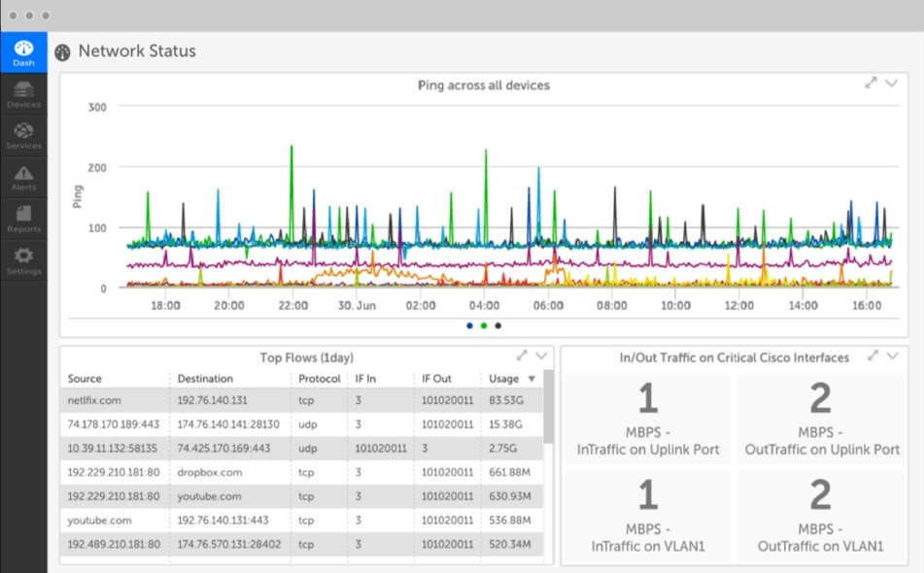Toggle the green series legend dot
The width and height of the screenshot is (924, 573).
[484, 325]
